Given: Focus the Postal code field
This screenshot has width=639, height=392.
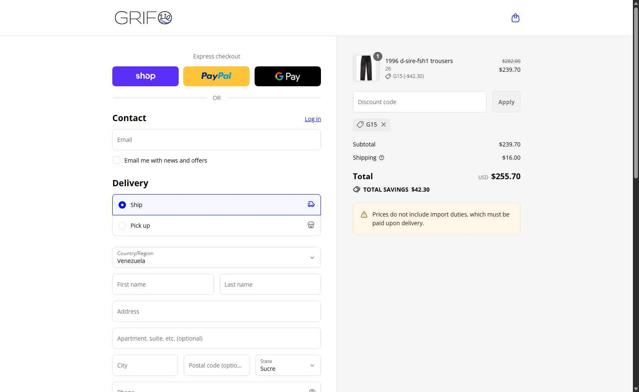Looking at the screenshot, I should pyautogui.click(x=216, y=365).
